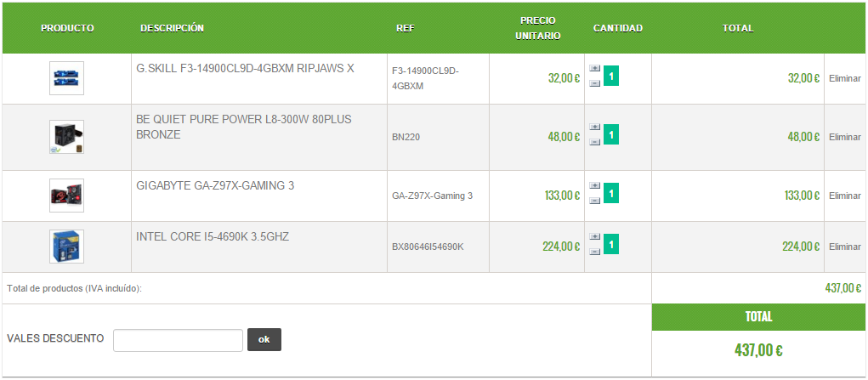Image resolution: width=868 pixels, height=380 pixels.
Task: Click the reference F3-14900CL9D-4GBXM
Action: (426, 79)
